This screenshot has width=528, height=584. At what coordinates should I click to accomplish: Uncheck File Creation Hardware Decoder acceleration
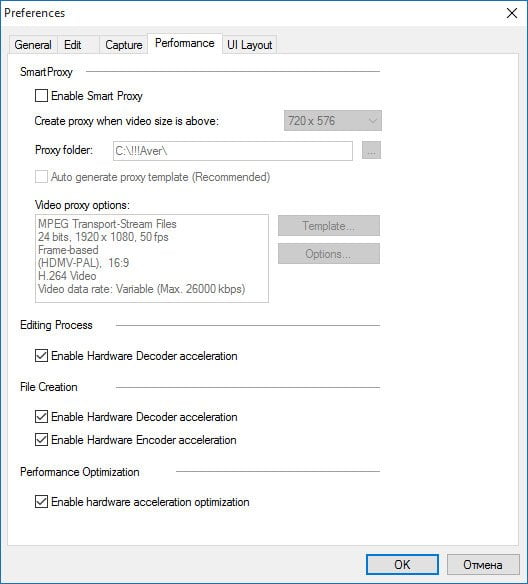tap(41, 417)
